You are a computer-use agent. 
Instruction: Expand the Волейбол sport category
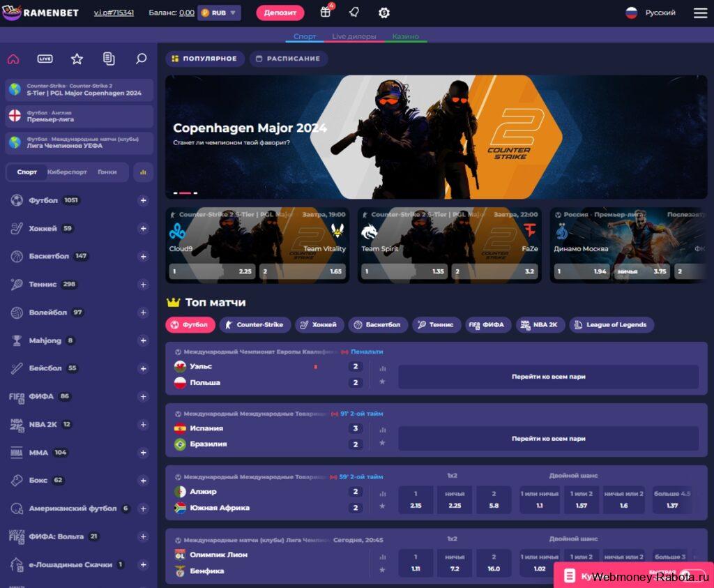click(143, 312)
